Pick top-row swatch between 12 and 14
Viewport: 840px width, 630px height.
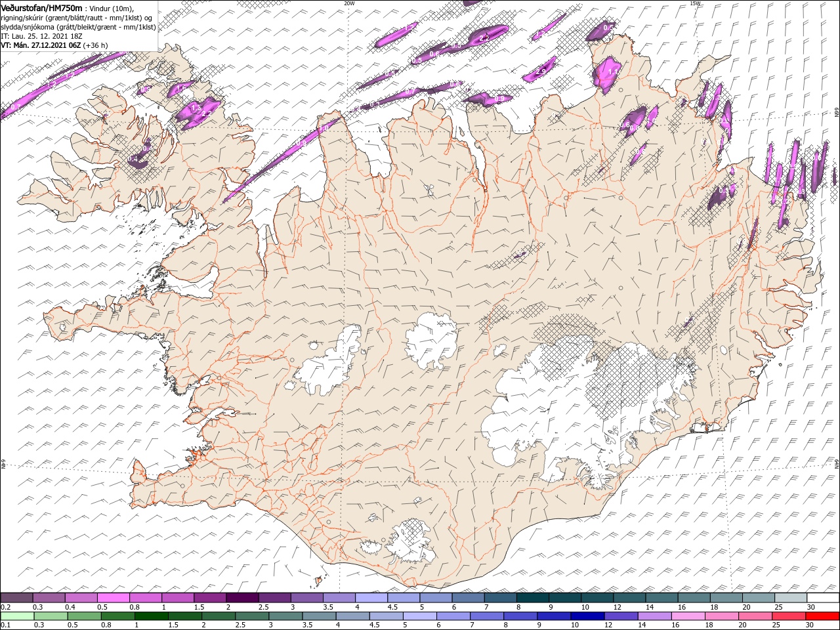point(630,598)
